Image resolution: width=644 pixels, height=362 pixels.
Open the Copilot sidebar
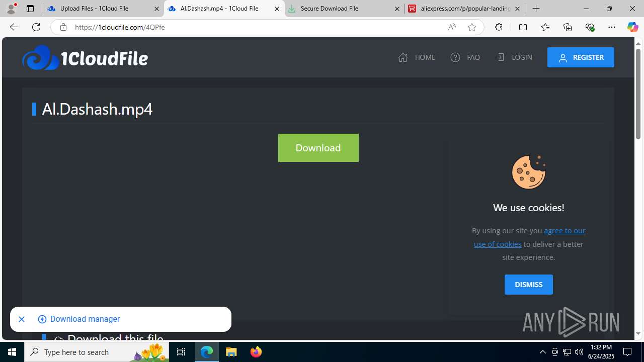pyautogui.click(x=632, y=27)
